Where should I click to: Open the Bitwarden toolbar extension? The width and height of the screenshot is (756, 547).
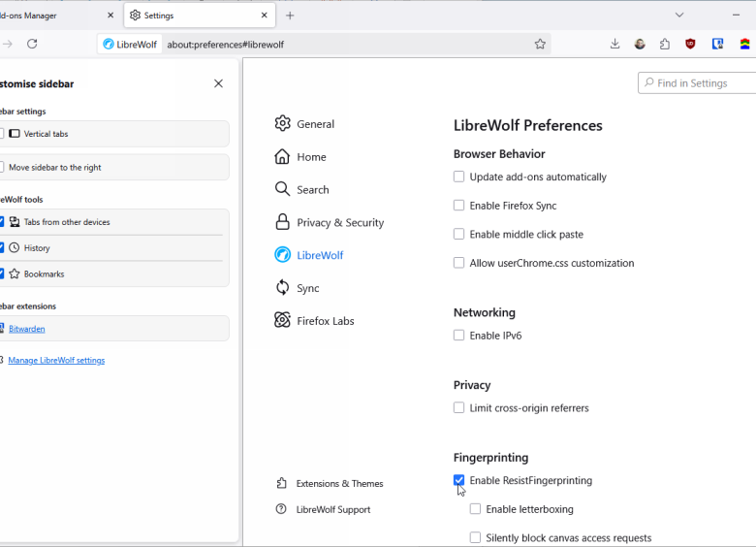click(x=718, y=44)
